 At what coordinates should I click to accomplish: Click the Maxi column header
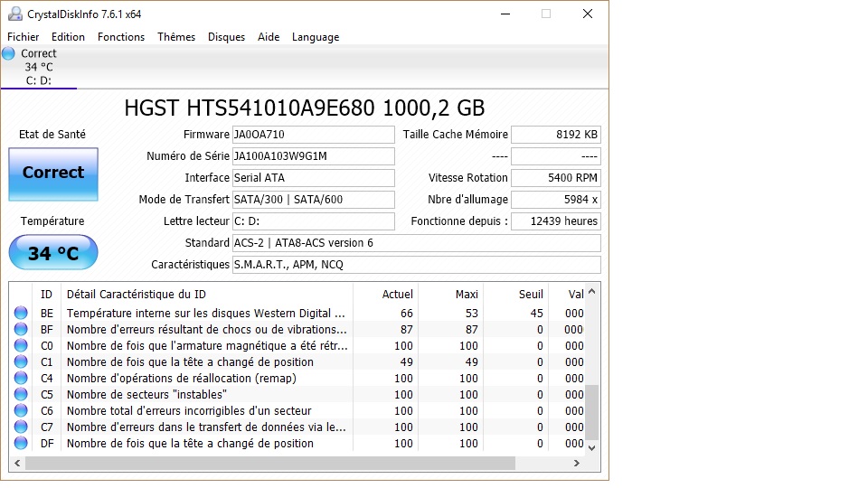450,295
